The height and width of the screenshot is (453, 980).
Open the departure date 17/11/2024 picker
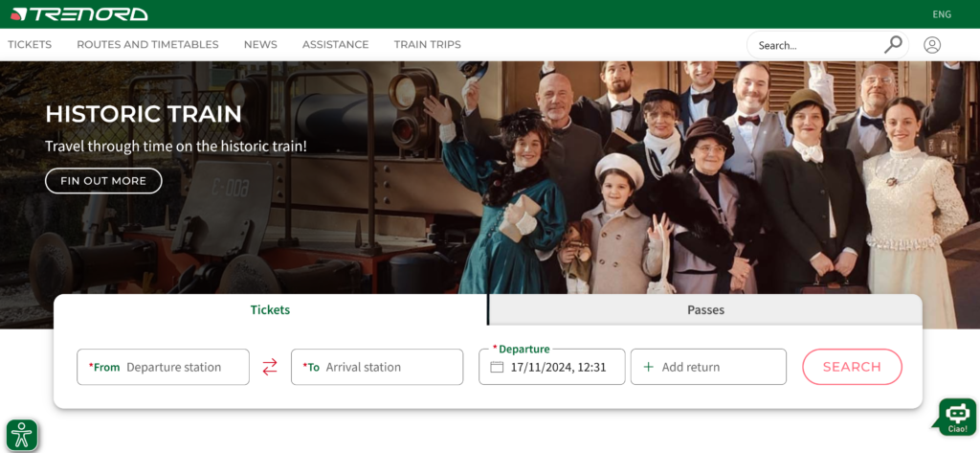point(552,367)
